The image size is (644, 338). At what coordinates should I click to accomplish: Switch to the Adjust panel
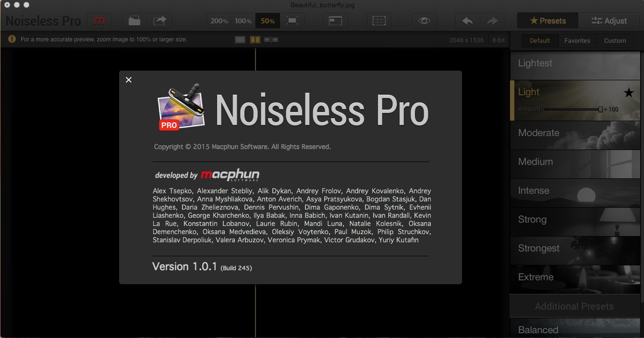(x=609, y=21)
